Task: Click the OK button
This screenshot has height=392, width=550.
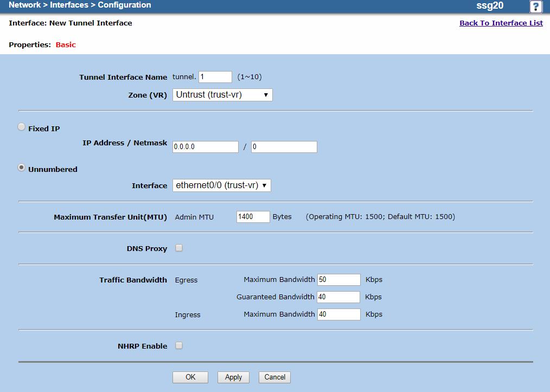Action: tap(190, 377)
